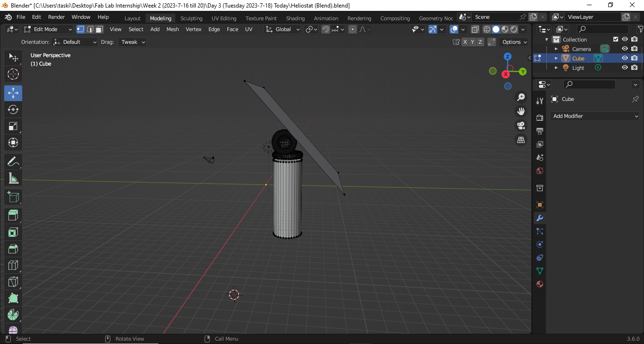Expand the Light item in outliner
Image resolution: width=644 pixels, height=344 pixels.
[x=556, y=67]
